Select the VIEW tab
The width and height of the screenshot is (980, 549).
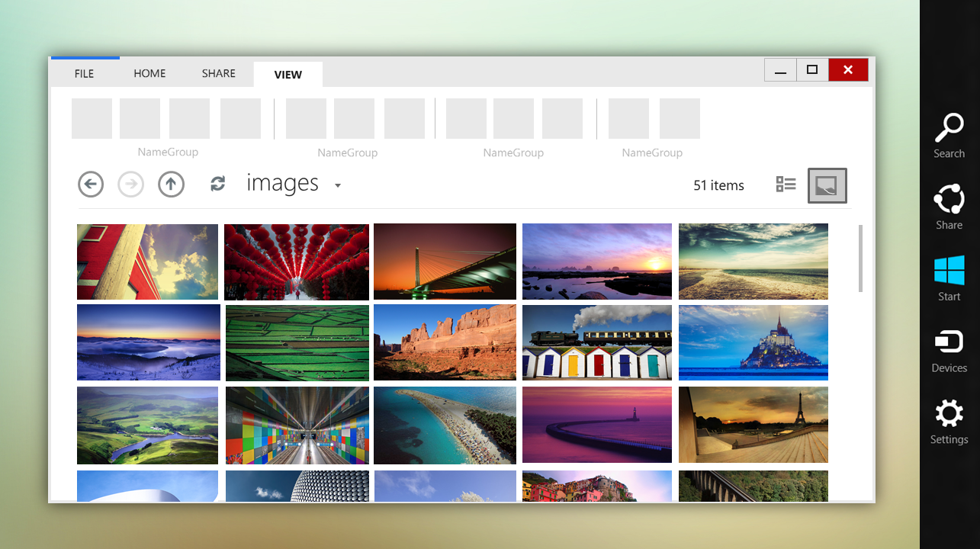tap(288, 75)
